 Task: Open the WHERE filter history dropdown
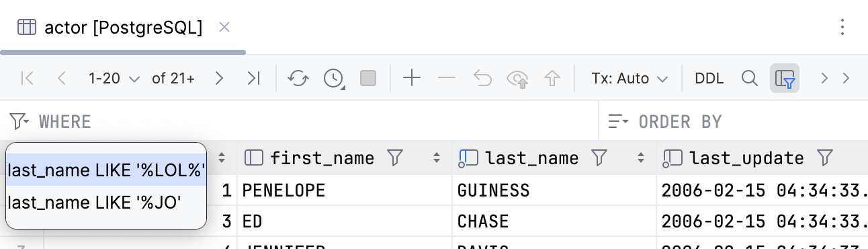19,121
